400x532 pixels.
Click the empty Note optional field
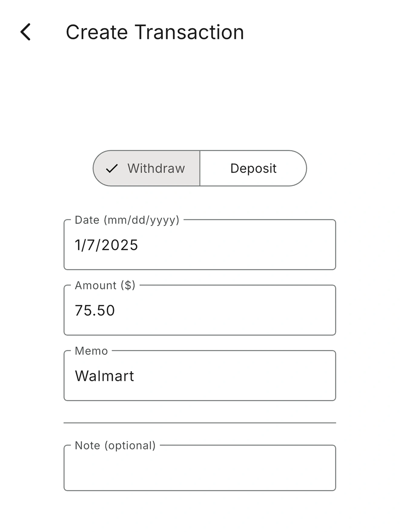[200, 468]
